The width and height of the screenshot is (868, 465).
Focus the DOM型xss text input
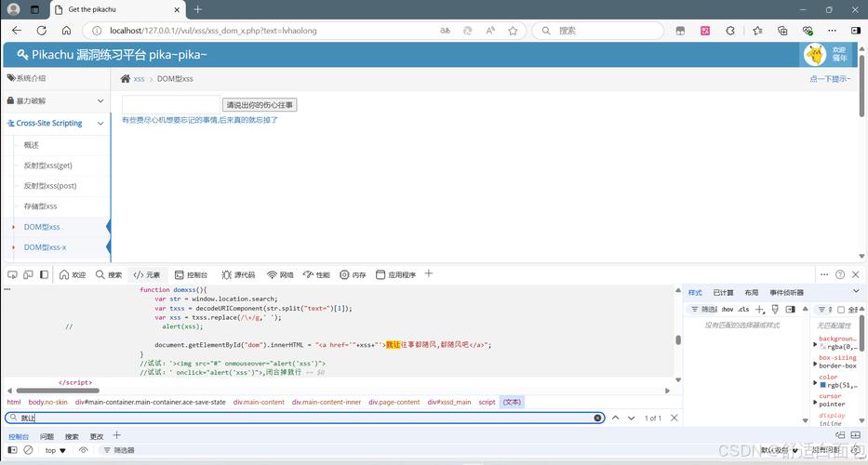pyautogui.click(x=171, y=104)
